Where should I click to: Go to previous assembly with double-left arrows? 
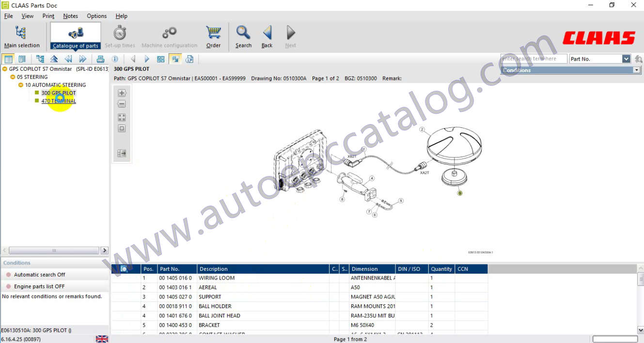[68, 59]
